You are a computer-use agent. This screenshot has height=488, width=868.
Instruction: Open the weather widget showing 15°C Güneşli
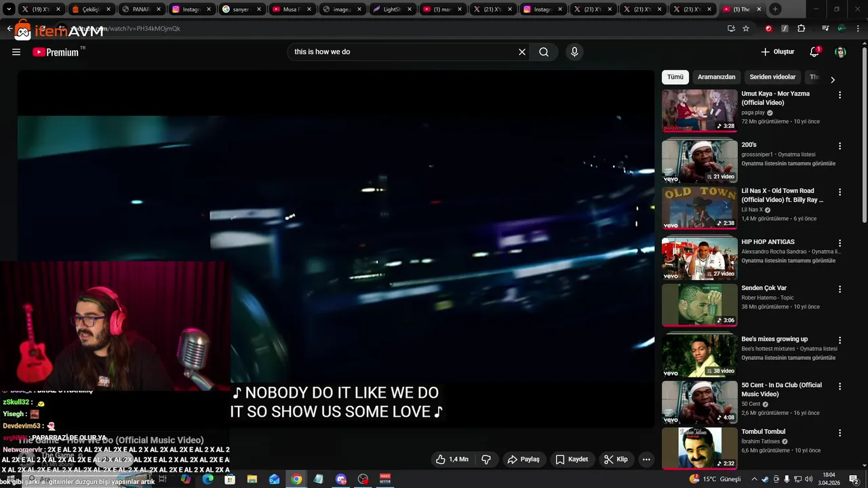[x=715, y=479]
